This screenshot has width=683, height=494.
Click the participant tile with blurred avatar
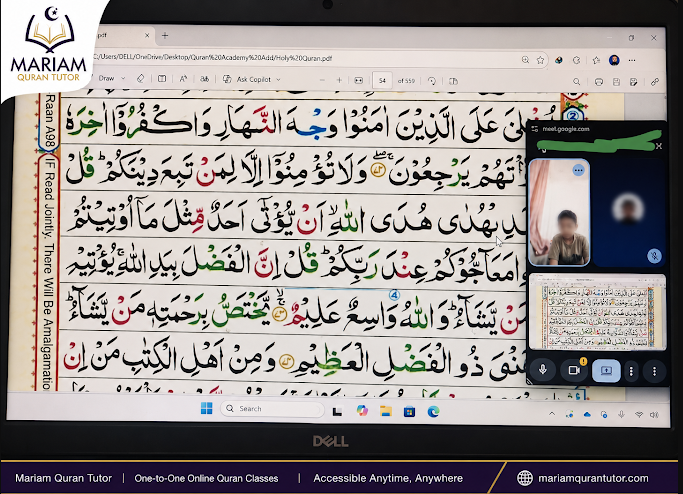(629, 212)
